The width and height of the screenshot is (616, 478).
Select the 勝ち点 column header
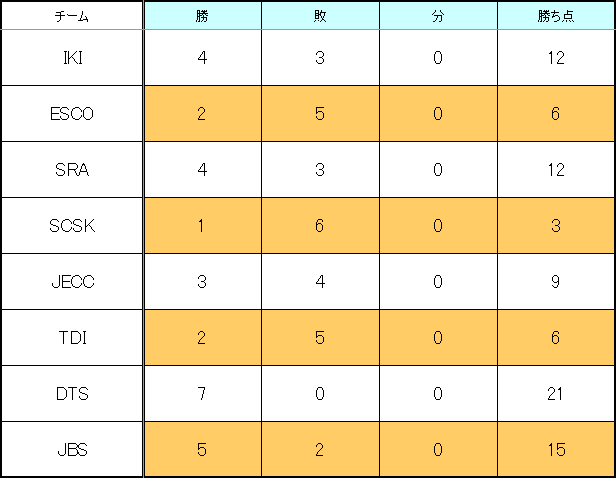(556, 15)
